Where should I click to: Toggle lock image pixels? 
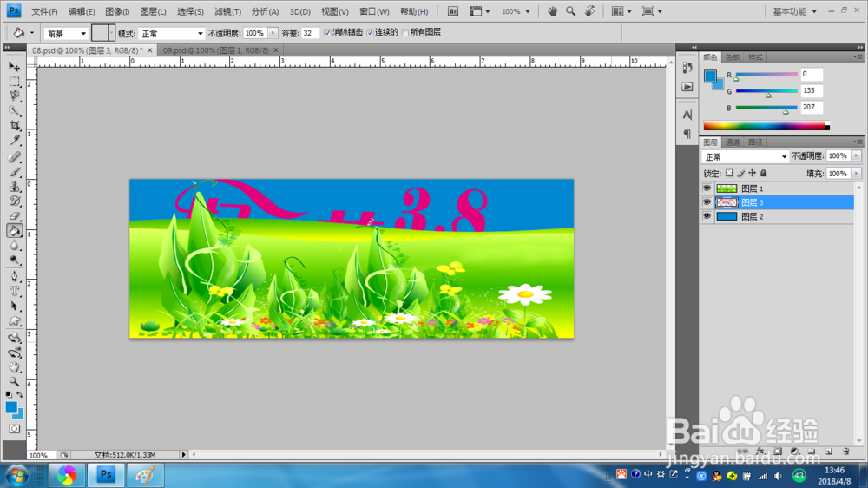740,174
